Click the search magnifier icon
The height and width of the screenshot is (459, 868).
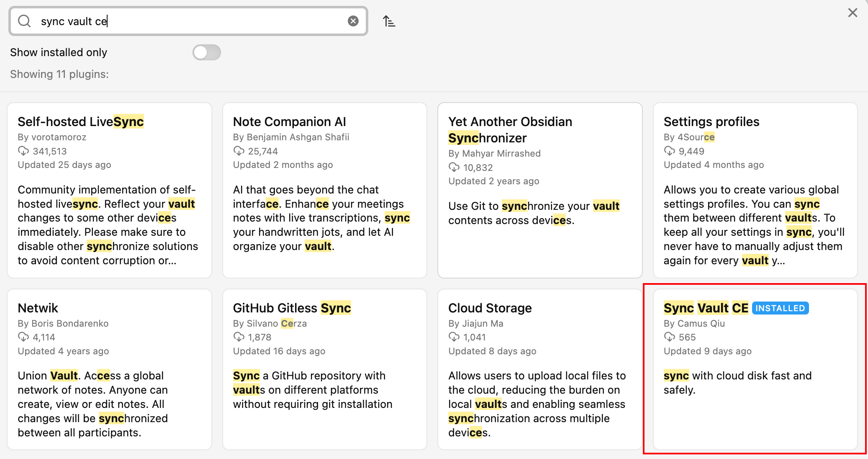point(25,21)
